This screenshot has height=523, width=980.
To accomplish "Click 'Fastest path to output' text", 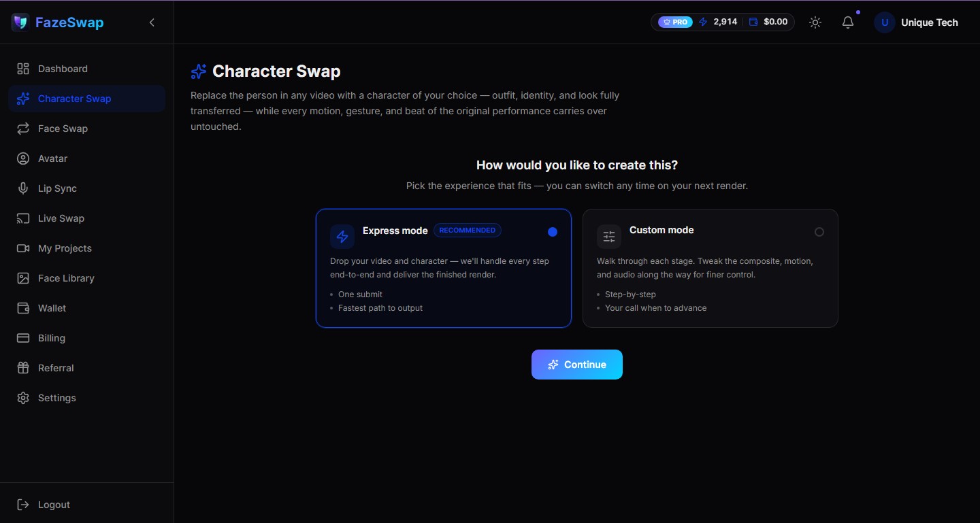I will coord(380,308).
